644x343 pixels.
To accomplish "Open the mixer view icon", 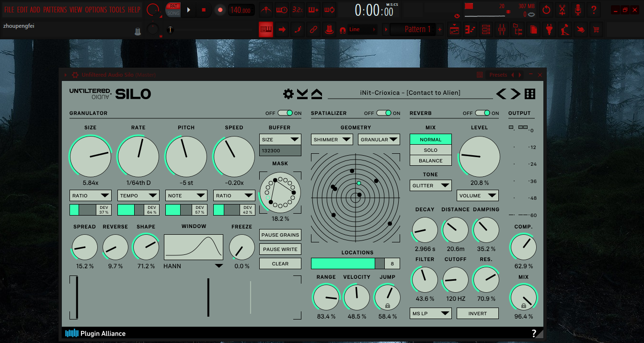I will click(x=502, y=30).
